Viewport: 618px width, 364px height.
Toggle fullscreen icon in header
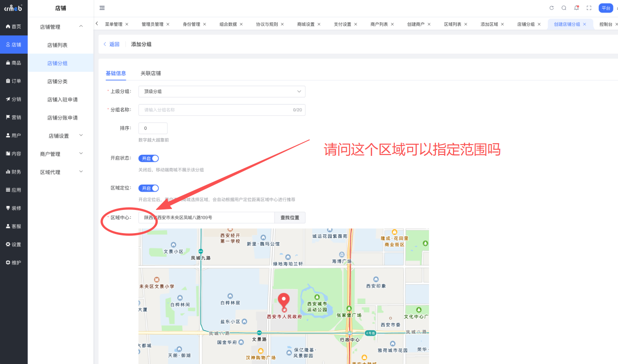point(589,8)
